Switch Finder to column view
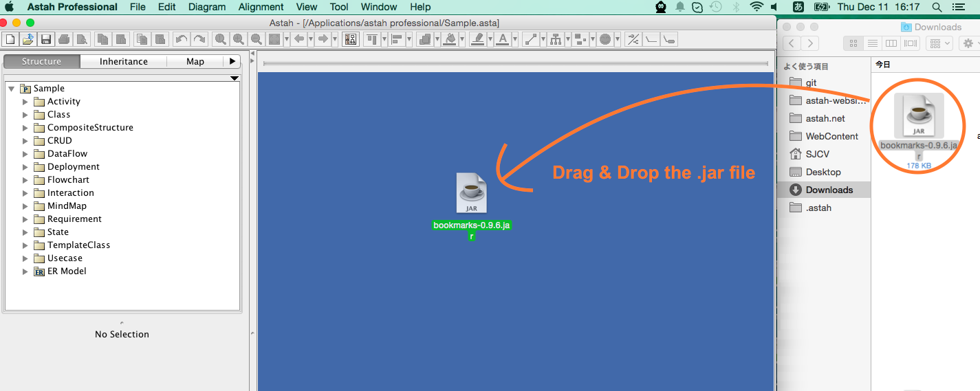The height and width of the screenshot is (391, 980). click(891, 43)
